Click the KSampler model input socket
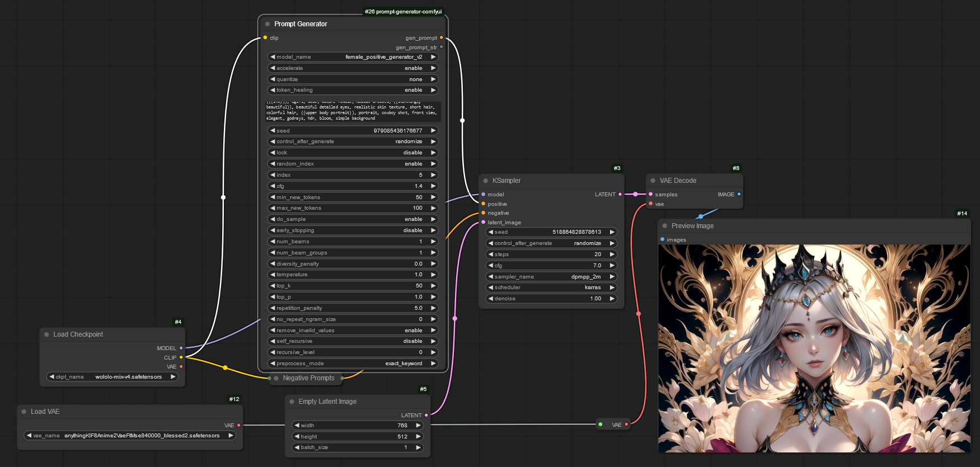 (x=484, y=194)
